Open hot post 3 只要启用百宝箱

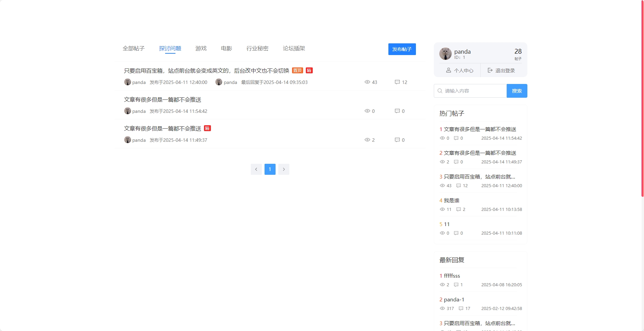pos(479,177)
